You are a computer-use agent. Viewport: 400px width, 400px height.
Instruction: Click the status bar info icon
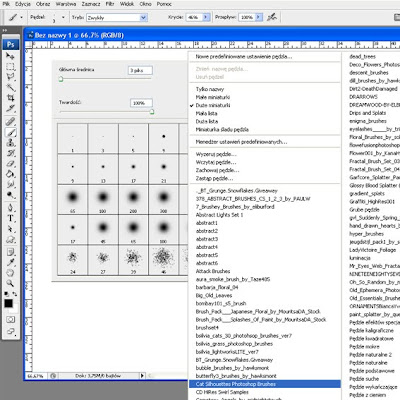[x=53, y=376]
